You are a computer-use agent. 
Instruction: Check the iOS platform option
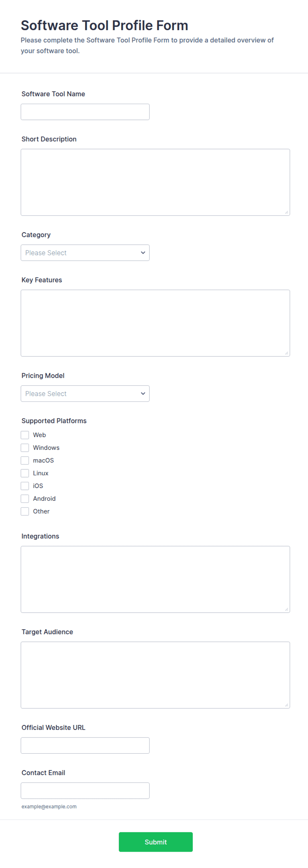[x=25, y=486]
